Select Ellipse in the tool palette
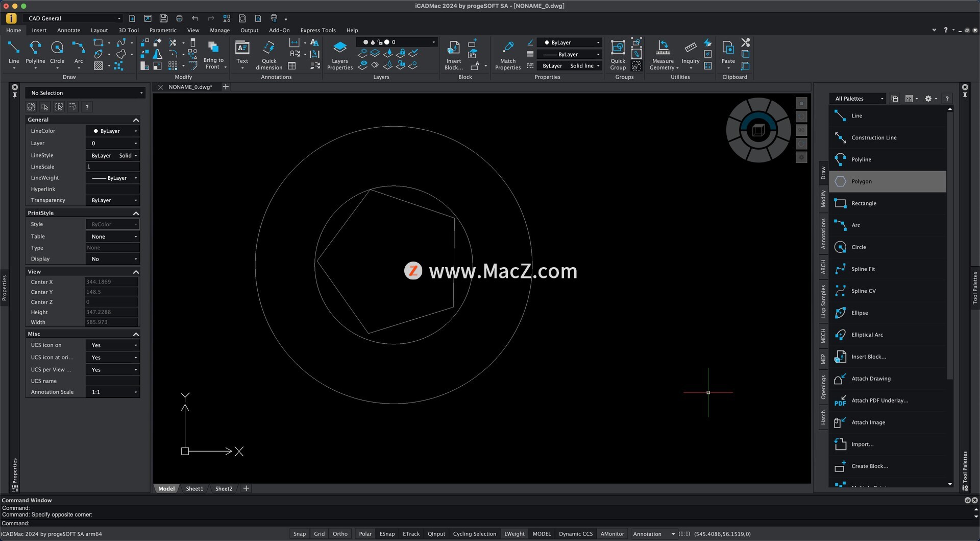 click(x=888, y=313)
